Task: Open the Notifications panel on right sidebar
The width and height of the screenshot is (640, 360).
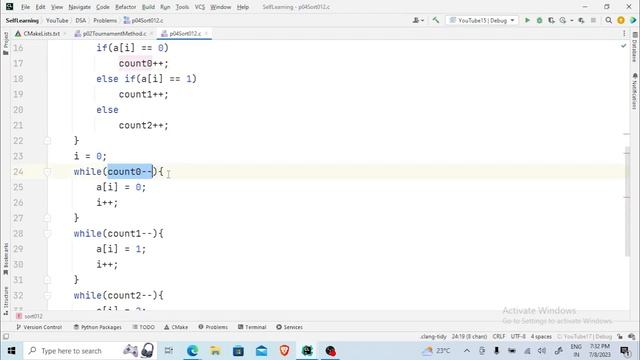Action: click(634, 91)
